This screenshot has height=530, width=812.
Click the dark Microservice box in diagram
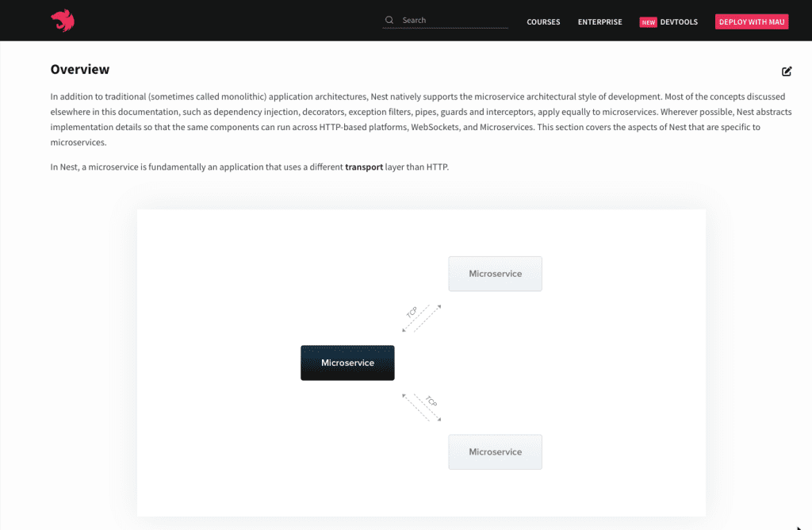tap(347, 363)
